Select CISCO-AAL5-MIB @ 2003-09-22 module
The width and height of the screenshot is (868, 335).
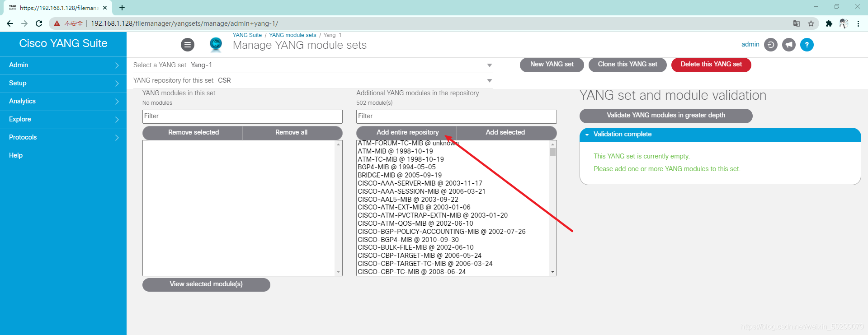coord(453,200)
